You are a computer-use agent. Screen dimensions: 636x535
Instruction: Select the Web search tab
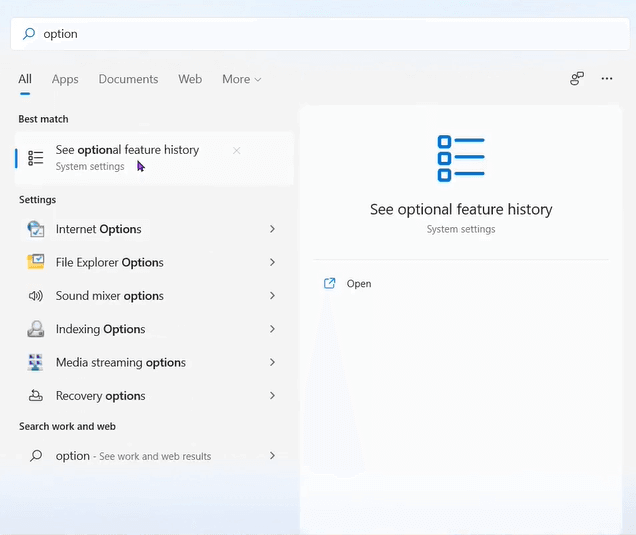click(190, 79)
